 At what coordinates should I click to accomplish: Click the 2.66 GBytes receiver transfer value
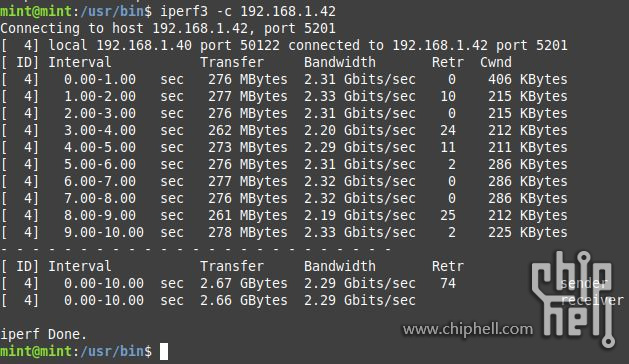click(x=244, y=300)
